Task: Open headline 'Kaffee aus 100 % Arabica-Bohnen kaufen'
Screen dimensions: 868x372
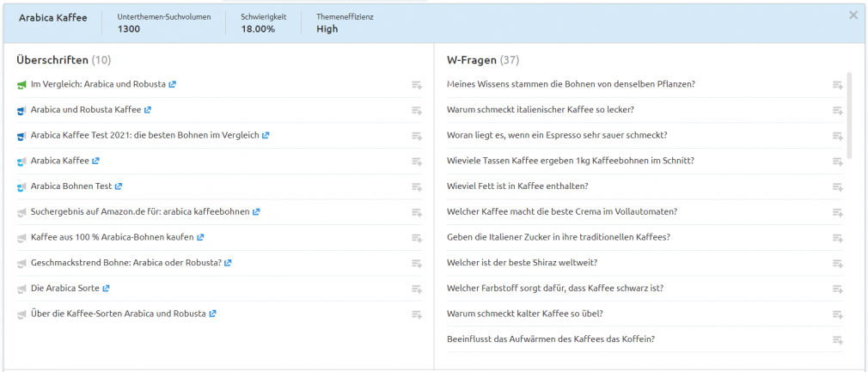Action: point(113,237)
